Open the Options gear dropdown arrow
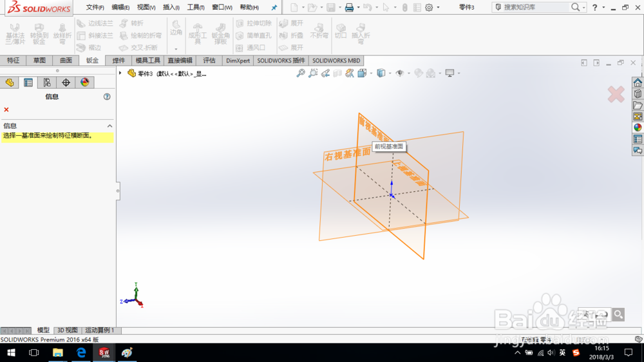This screenshot has width=644, height=362. coord(438,7)
